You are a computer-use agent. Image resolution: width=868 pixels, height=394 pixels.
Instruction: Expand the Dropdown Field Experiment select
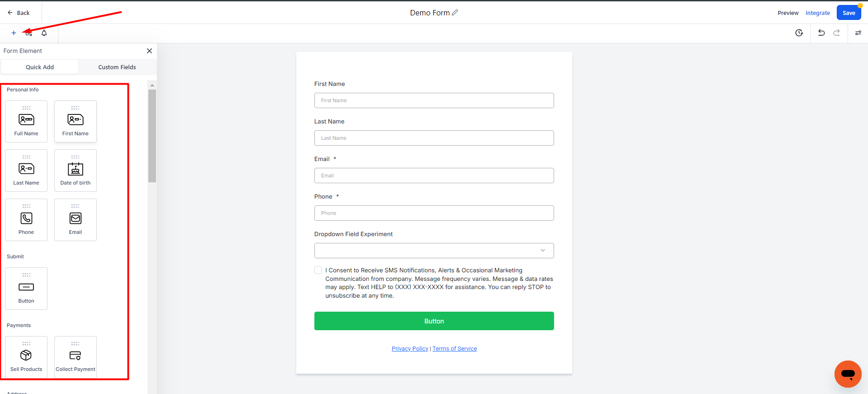pos(434,251)
